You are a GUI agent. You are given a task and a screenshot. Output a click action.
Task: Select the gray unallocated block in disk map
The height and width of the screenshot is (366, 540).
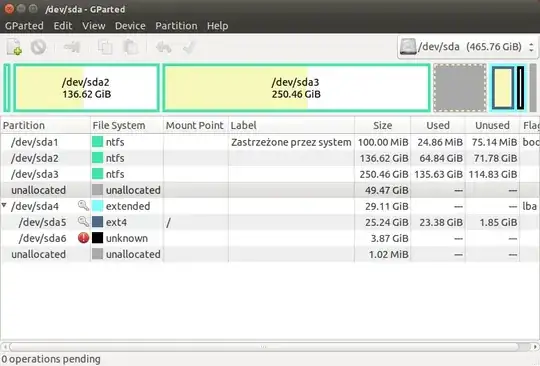tap(460, 88)
